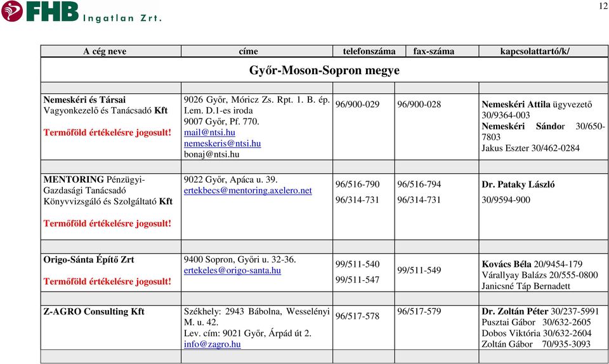Select 'Nemeskéri és Társai' company name

click(84, 100)
